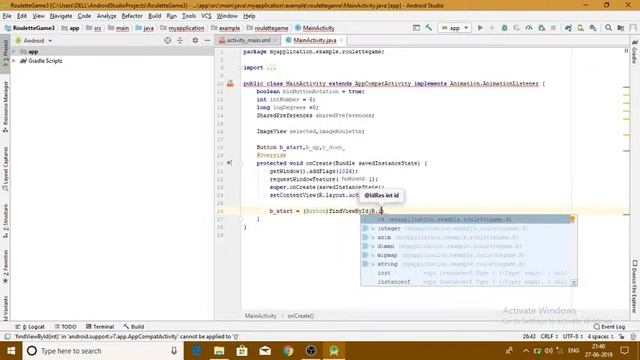Open the Terminal tool window
Screen dimensions: 640x360
[100, 327]
